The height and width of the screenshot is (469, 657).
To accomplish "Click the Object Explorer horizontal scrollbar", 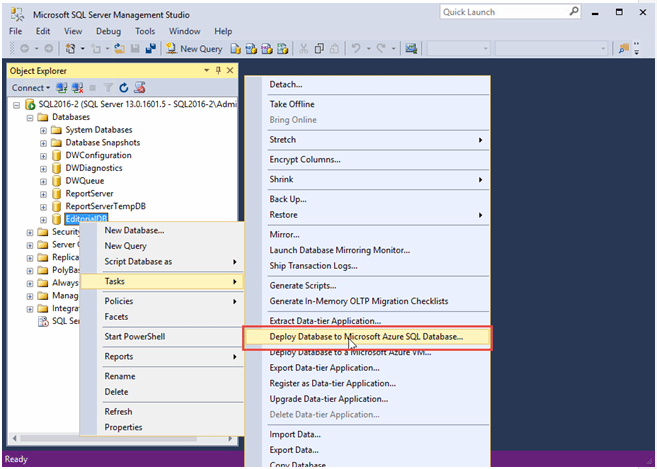I will [x=122, y=439].
